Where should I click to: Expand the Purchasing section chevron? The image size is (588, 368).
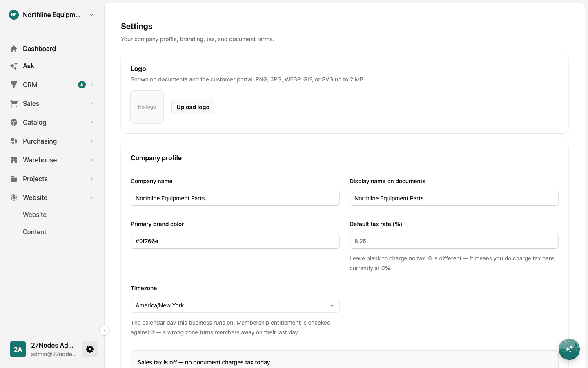pyautogui.click(x=91, y=141)
